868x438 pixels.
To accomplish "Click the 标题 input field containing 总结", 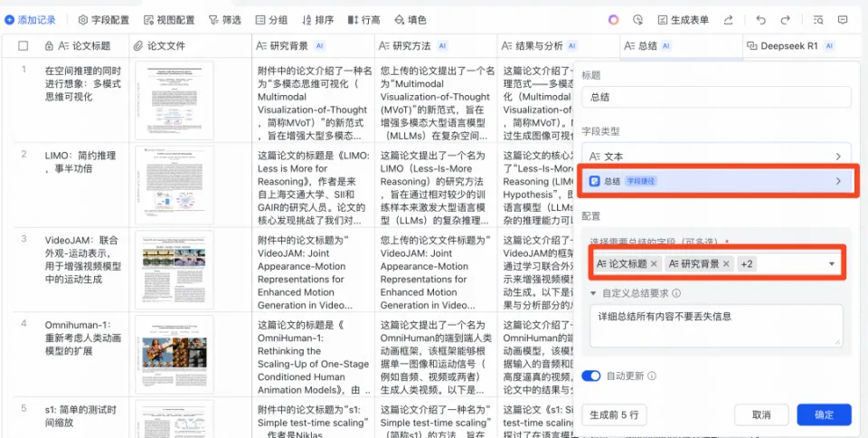I will 716,97.
